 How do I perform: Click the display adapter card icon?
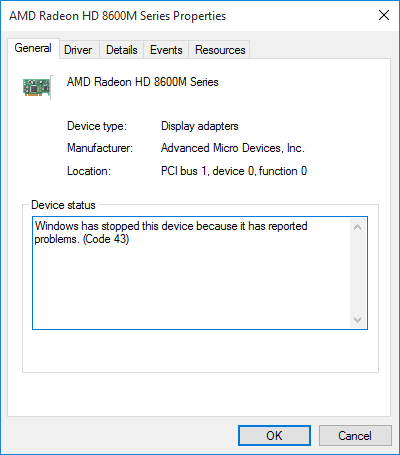tap(37, 87)
